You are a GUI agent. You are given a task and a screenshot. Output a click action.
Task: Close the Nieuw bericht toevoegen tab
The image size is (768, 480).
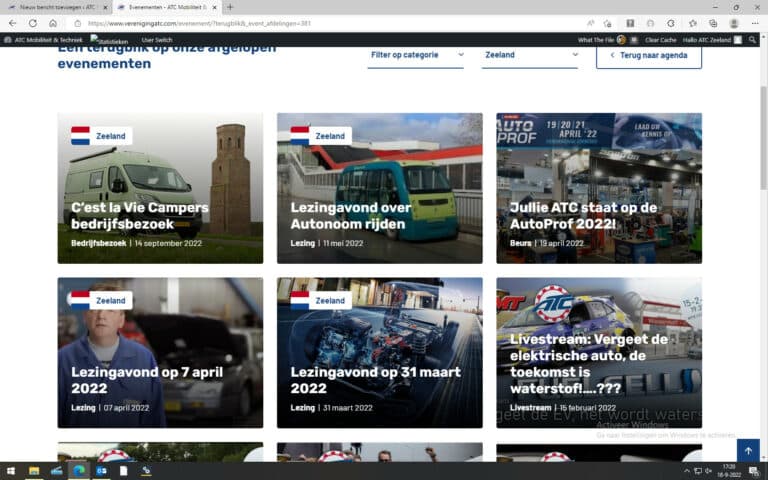click(105, 7)
